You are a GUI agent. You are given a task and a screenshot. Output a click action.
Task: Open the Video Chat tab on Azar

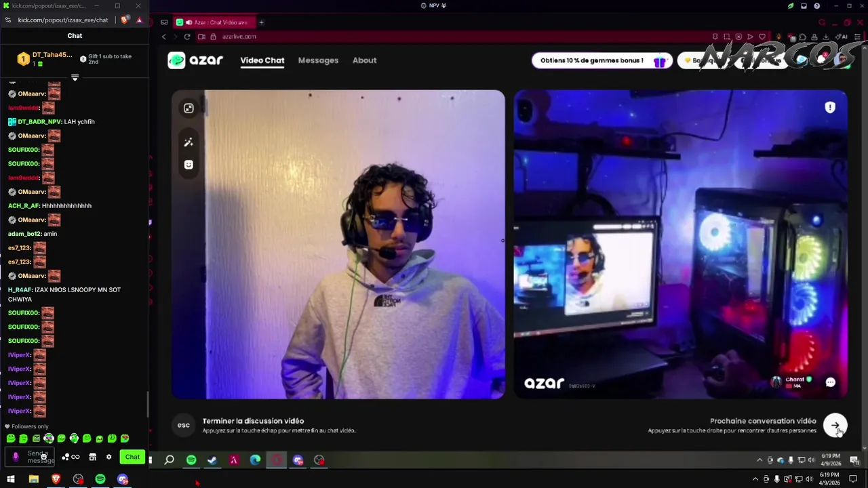(x=262, y=60)
